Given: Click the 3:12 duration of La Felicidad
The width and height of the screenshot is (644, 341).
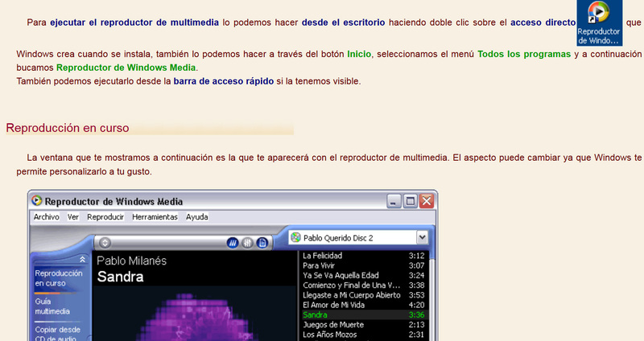Looking at the screenshot, I should (416, 256).
